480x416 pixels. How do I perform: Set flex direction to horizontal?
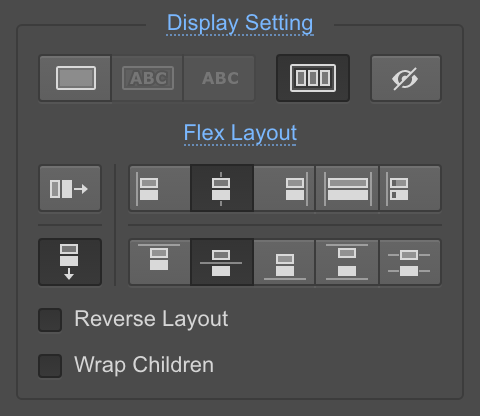click(x=70, y=188)
